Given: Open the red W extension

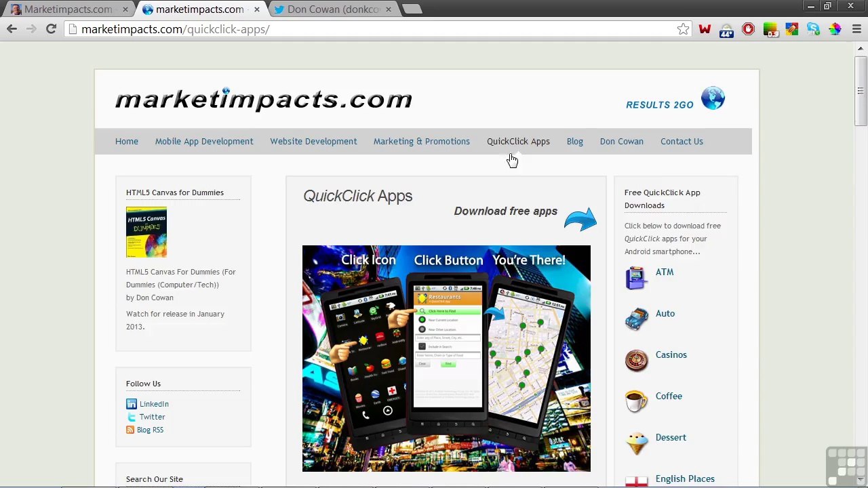Looking at the screenshot, I should pyautogui.click(x=705, y=29).
